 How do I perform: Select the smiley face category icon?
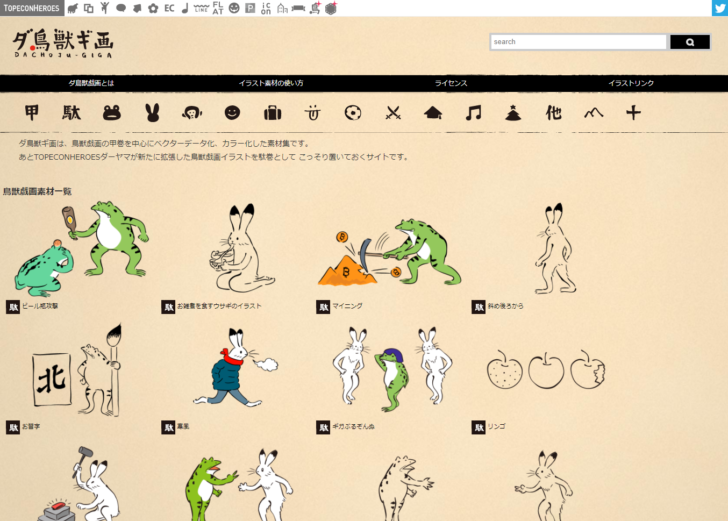tap(232, 113)
